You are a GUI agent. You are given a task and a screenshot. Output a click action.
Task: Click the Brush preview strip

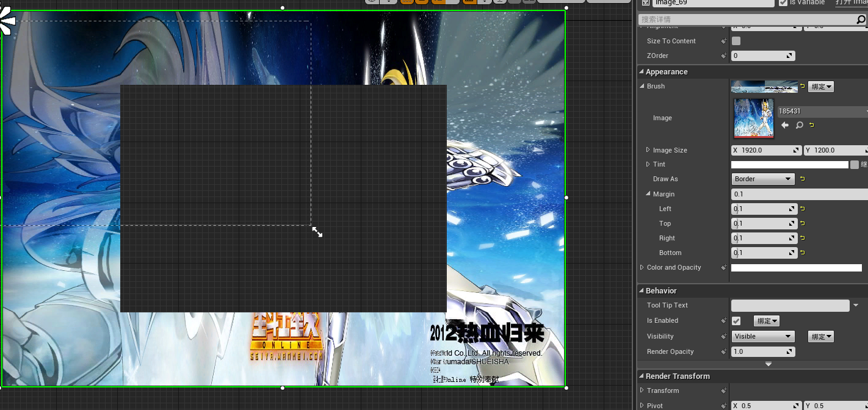click(x=765, y=87)
